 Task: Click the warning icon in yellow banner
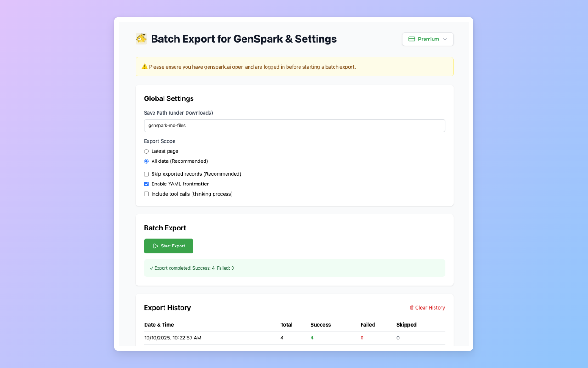point(145,67)
